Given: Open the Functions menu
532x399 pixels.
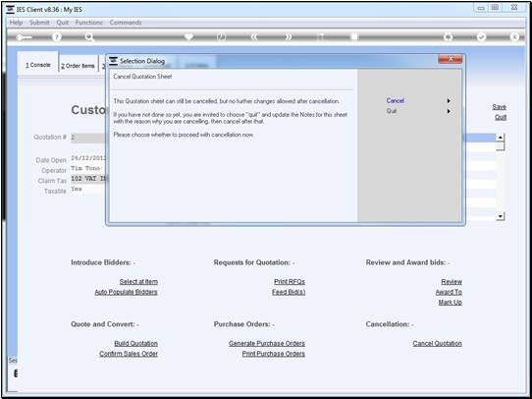Looking at the screenshot, I should point(89,23).
